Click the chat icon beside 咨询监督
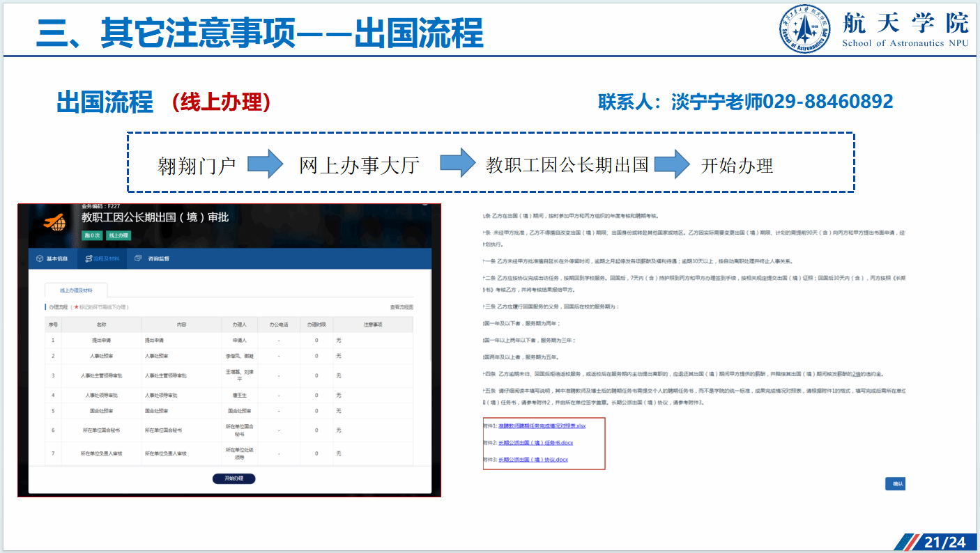This screenshot has width=980, height=553. (x=139, y=258)
